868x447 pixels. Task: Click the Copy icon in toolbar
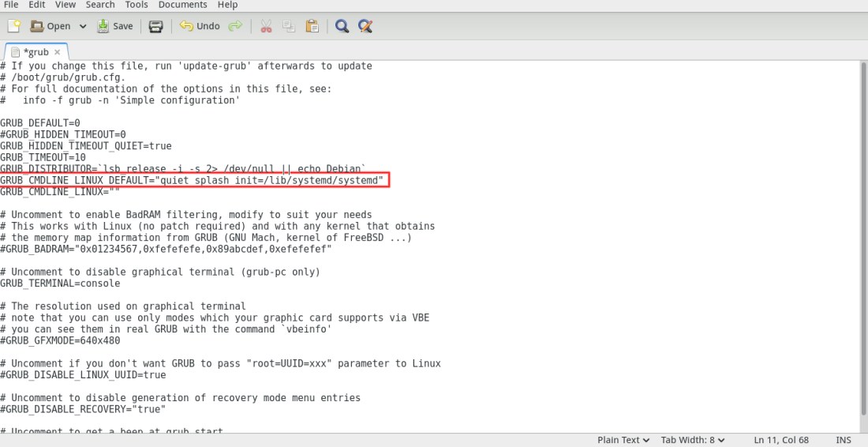click(x=289, y=26)
